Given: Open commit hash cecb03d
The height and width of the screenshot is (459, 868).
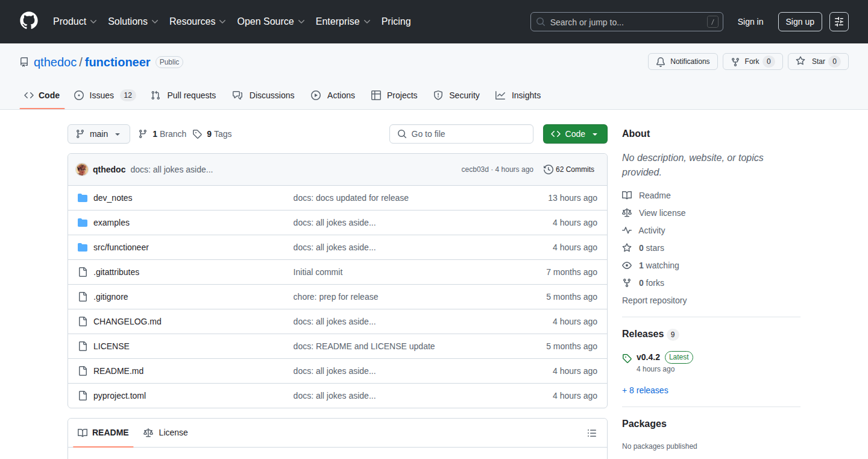Looking at the screenshot, I should (x=475, y=169).
